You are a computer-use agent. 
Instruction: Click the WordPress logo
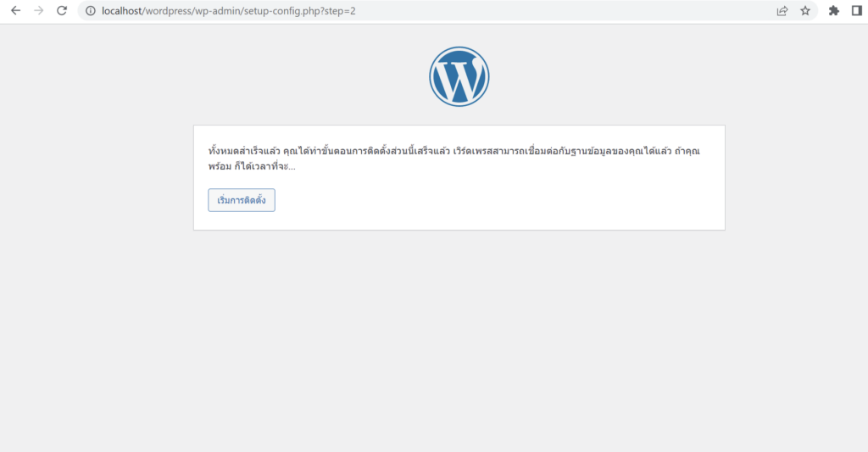coord(459,76)
